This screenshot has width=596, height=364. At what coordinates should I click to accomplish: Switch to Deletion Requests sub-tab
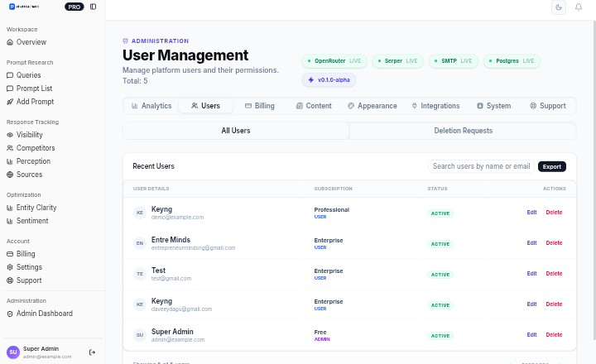coord(463,131)
